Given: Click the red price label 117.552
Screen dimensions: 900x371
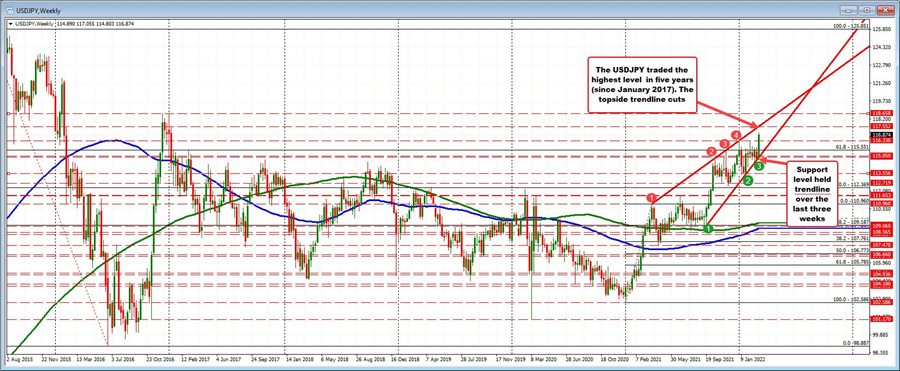Looking at the screenshot, I should [882, 126].
